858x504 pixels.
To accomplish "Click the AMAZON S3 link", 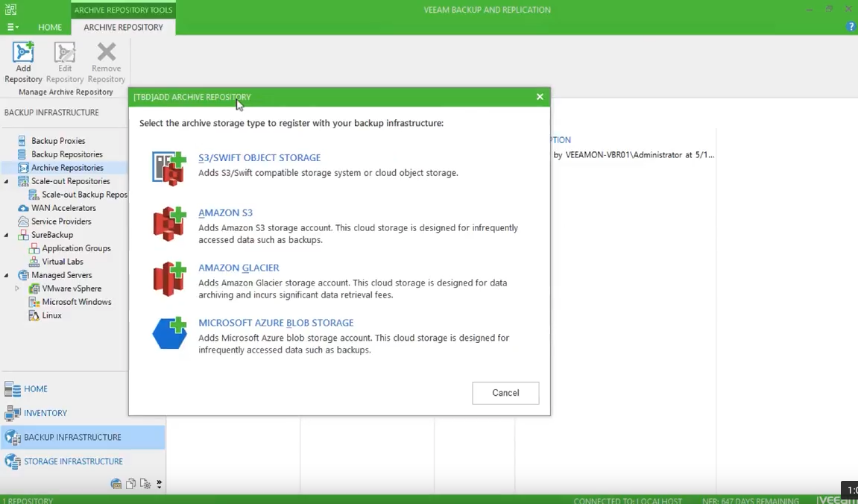I will (225, 213).
